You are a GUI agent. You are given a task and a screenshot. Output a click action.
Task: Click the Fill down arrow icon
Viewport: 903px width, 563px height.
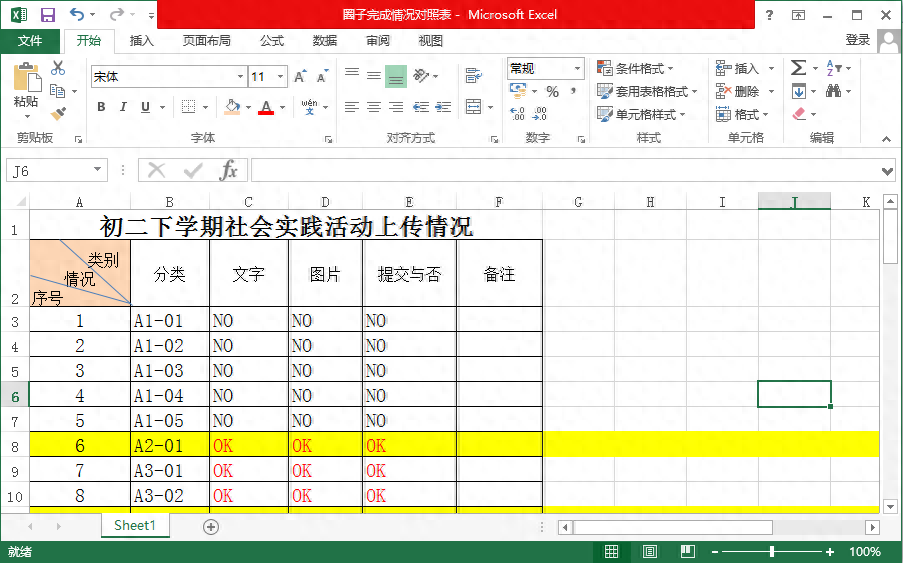[799, 91]
